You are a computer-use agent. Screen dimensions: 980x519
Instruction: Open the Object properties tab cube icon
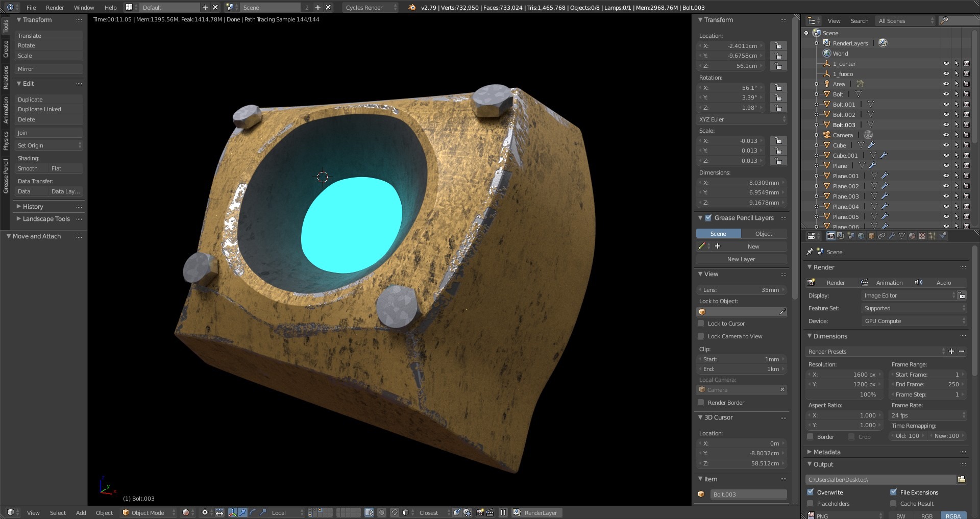(871, 236)
